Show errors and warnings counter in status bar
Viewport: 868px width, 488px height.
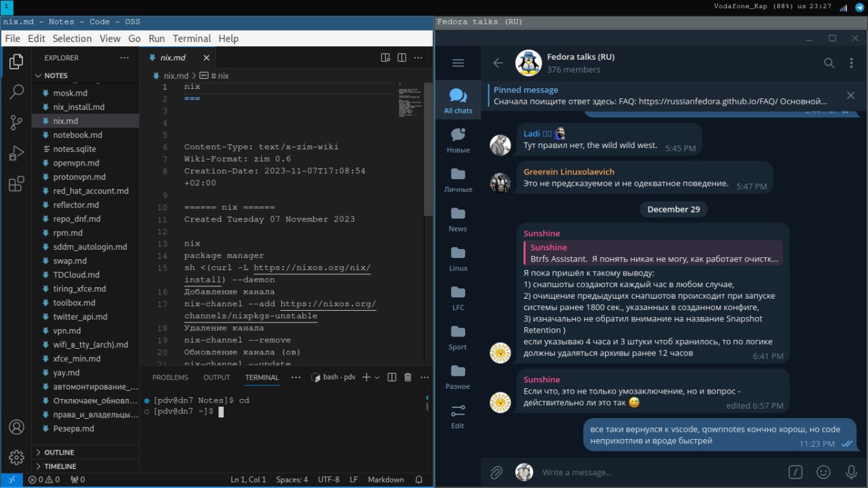(43, 479)
